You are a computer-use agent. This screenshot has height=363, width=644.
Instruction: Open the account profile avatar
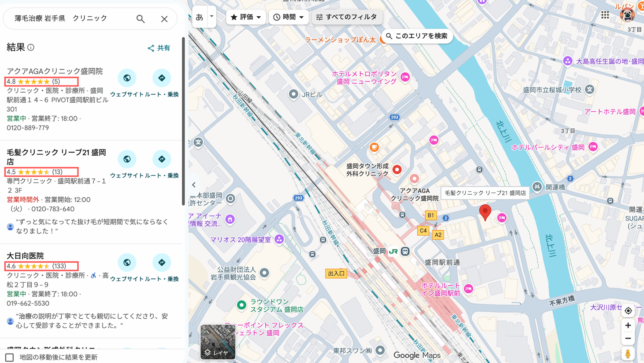(627, 15)
